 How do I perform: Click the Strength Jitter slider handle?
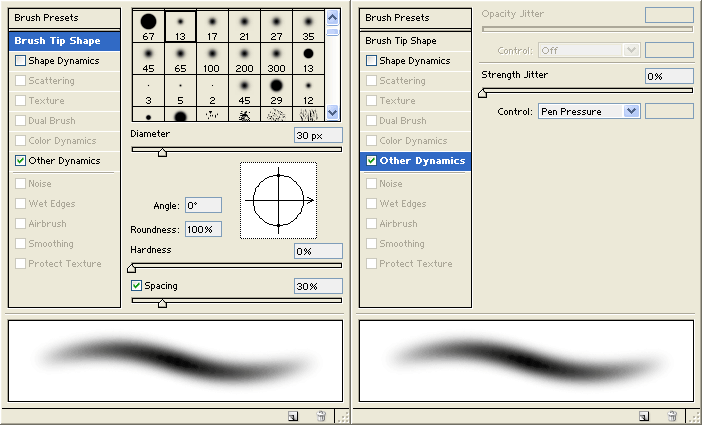(483, 93)
